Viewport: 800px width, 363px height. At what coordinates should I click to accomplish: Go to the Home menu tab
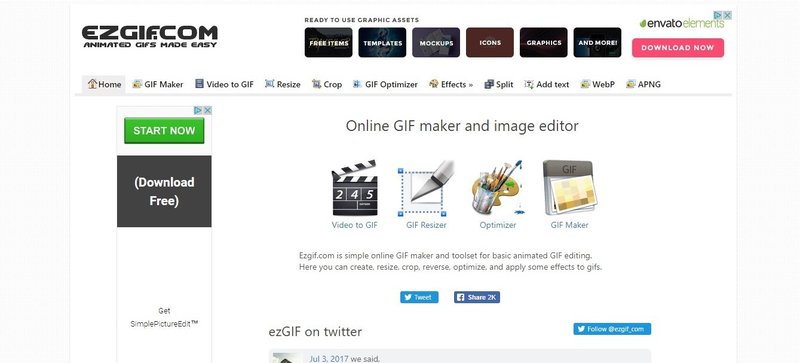click(104, 84)
